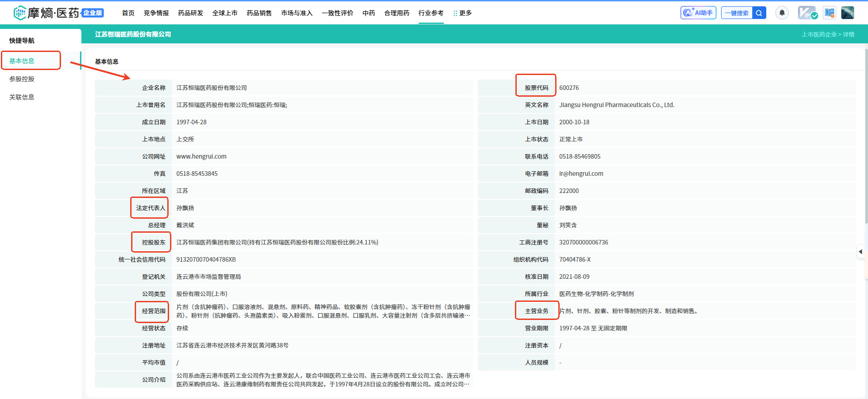Screen dimensions: 868x399
Task: Open the 竞争情报 menu
Action: [156, 13]
